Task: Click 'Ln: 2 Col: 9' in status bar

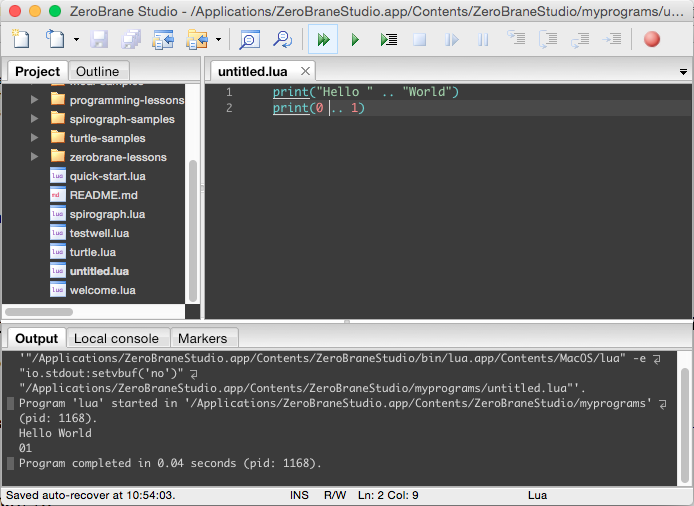Action: pyautogui.click(x=388, y=495)
